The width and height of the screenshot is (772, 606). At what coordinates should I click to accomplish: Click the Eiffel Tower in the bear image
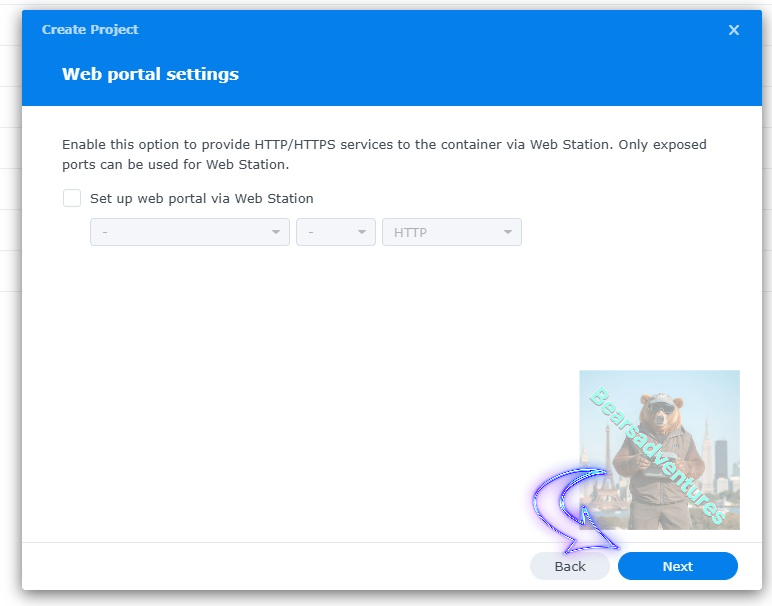click(607, 470)
